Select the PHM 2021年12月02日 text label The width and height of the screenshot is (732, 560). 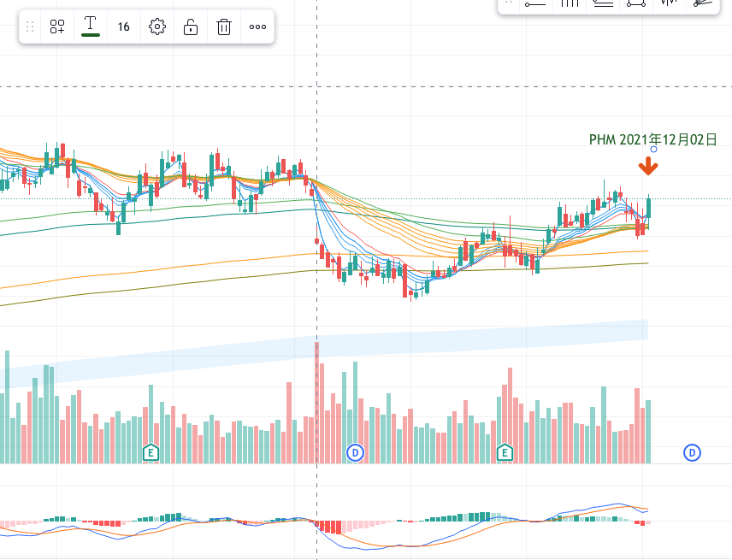coord(652,139)
